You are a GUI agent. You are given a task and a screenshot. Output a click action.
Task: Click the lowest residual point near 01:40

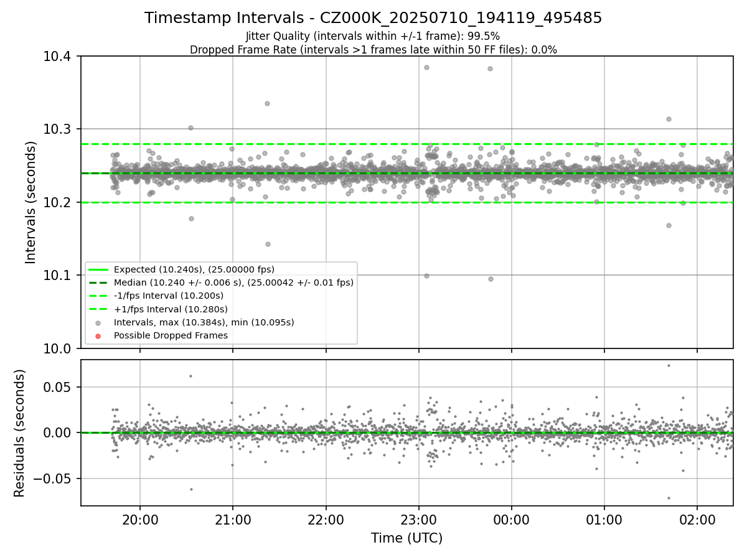(x=669, y=498)
